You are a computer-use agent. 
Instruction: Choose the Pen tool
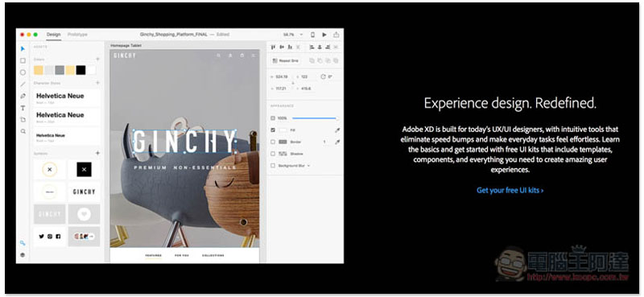23,96
